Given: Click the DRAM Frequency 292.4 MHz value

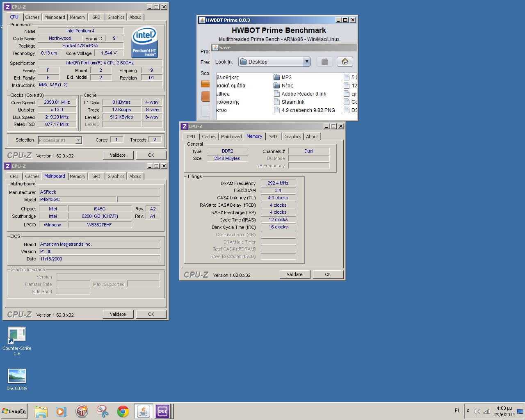Looking at the screenshot, I should (278, 183).
